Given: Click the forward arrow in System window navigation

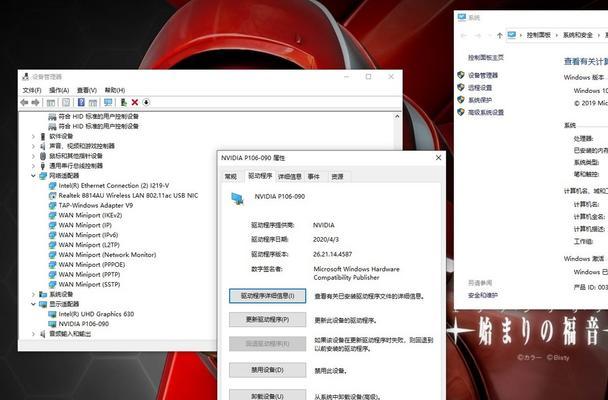Looking at the screenshot, I should pos(478,35).
